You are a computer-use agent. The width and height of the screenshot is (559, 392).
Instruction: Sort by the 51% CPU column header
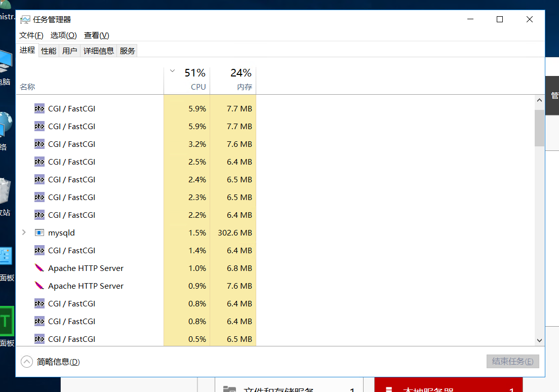[x=187, y=81]
